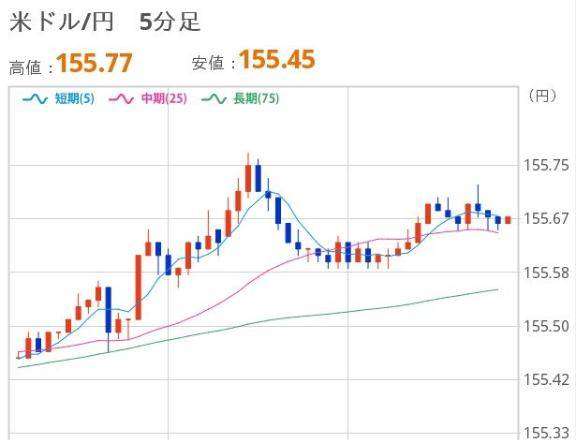Click the high value 155.77
Image resolution: width=576 pixels, height=440 pixels.
point(94,63)
